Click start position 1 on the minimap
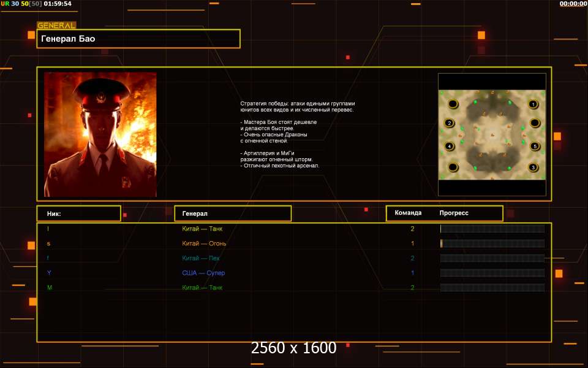The width and height of the screenshot is (588, 368). point(533,104)
